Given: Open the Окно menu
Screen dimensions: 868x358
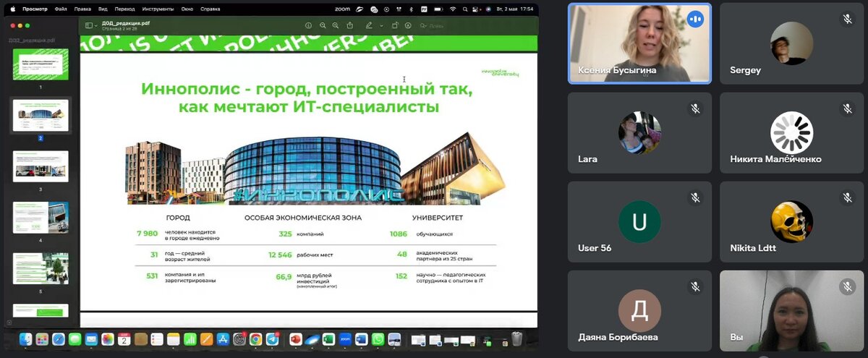Looking at the screenshot, I should pos(187,9).
